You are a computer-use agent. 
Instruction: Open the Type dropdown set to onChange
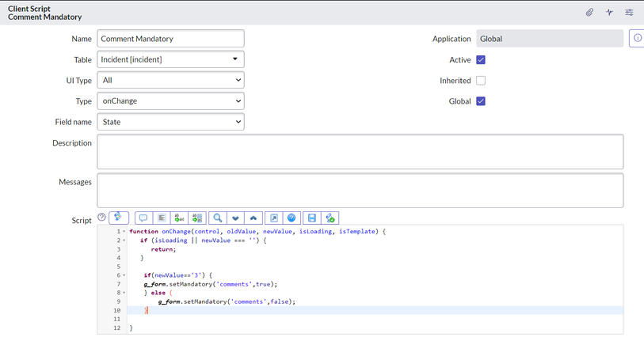point(170,101)
